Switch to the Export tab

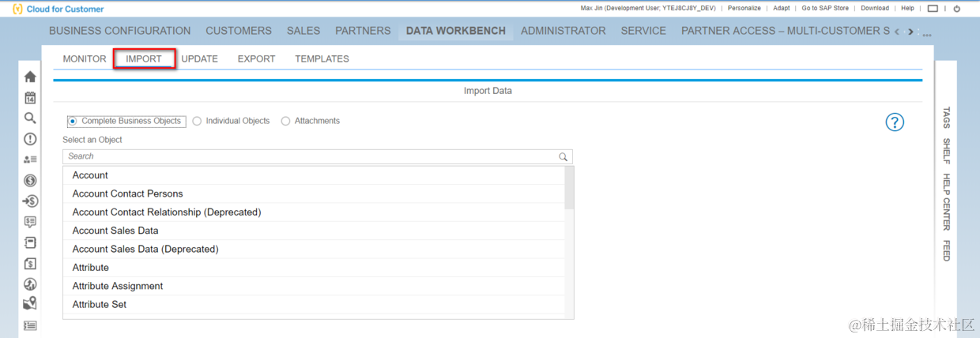tap(257, 58)
